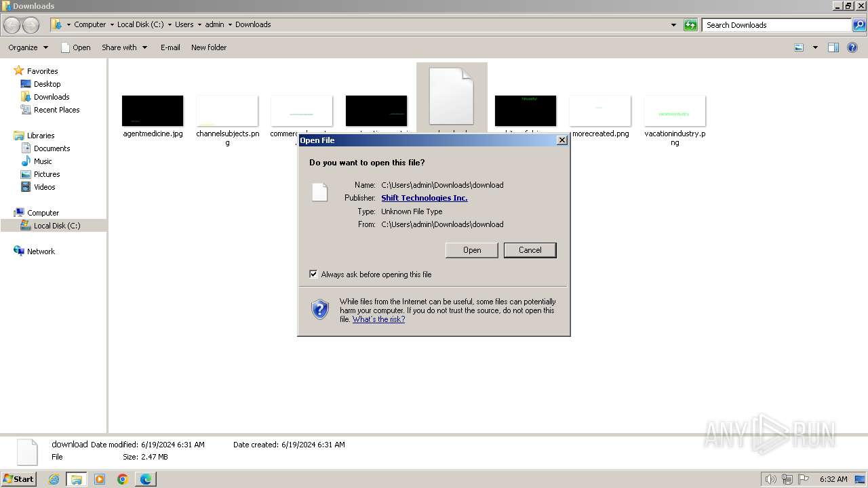This screenshot has width=868, height=488.
Task: Select Local Disk (C:) in the sidebar
Action: (54, 226)
